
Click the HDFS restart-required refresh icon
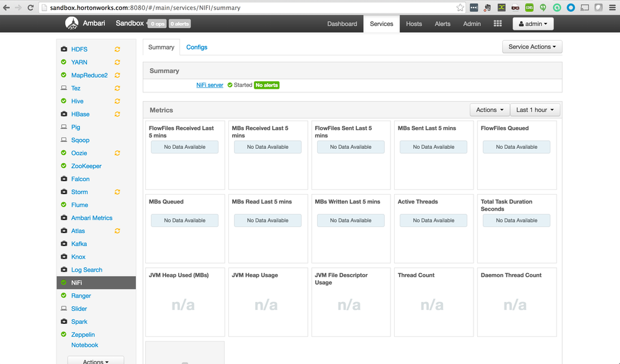point(117,50)
